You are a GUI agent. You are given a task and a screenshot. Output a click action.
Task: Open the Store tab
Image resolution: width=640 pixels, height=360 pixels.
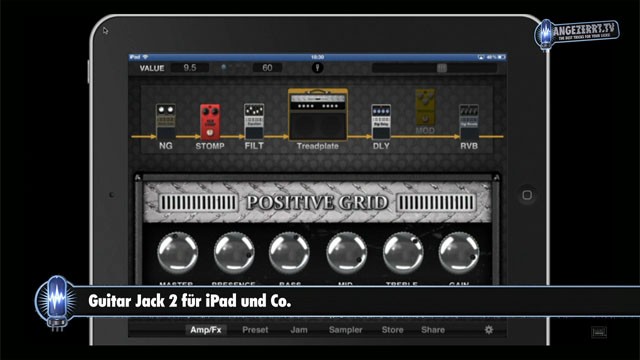coord(392,330)
